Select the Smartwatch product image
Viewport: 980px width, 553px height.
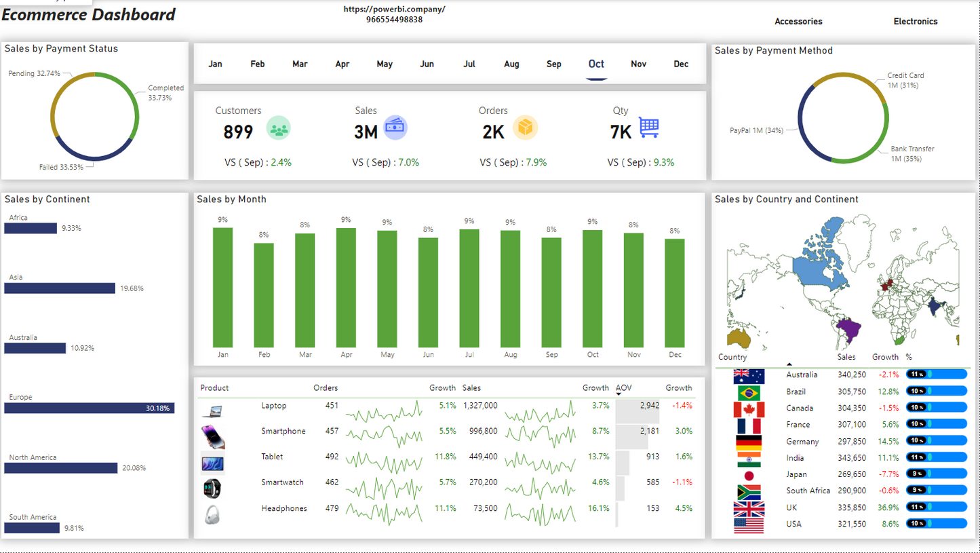point(212,488)
